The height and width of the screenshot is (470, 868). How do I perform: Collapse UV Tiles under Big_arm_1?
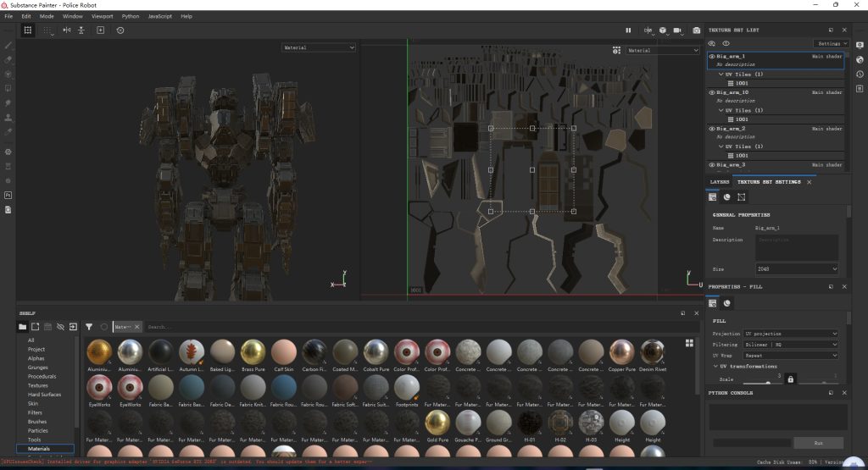pos(721,74)
